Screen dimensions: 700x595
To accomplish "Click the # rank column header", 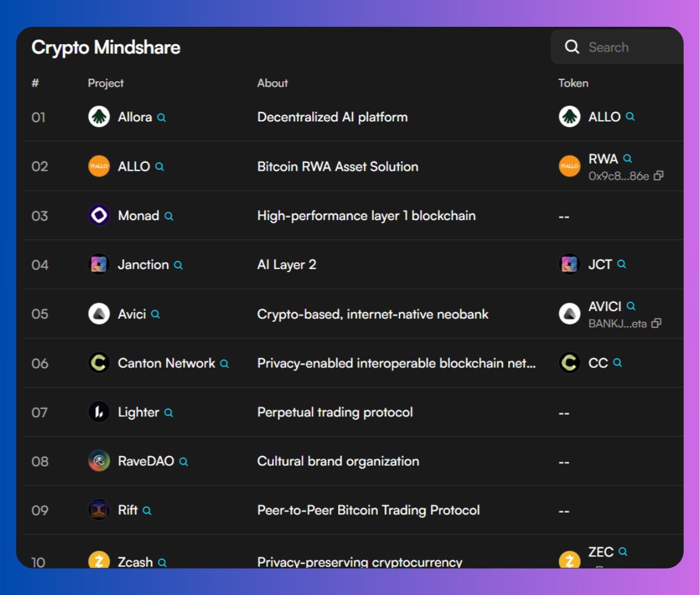I will (x=35, y=83).
